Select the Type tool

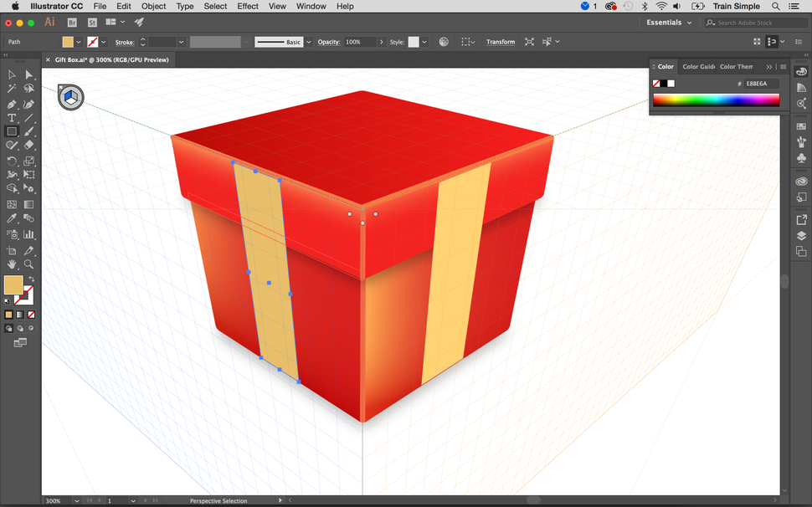tap(11, 116)
